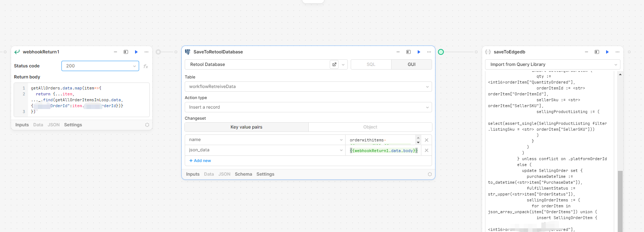Open the Table dropdown showing workflowRetreiveData

point(308,87)
